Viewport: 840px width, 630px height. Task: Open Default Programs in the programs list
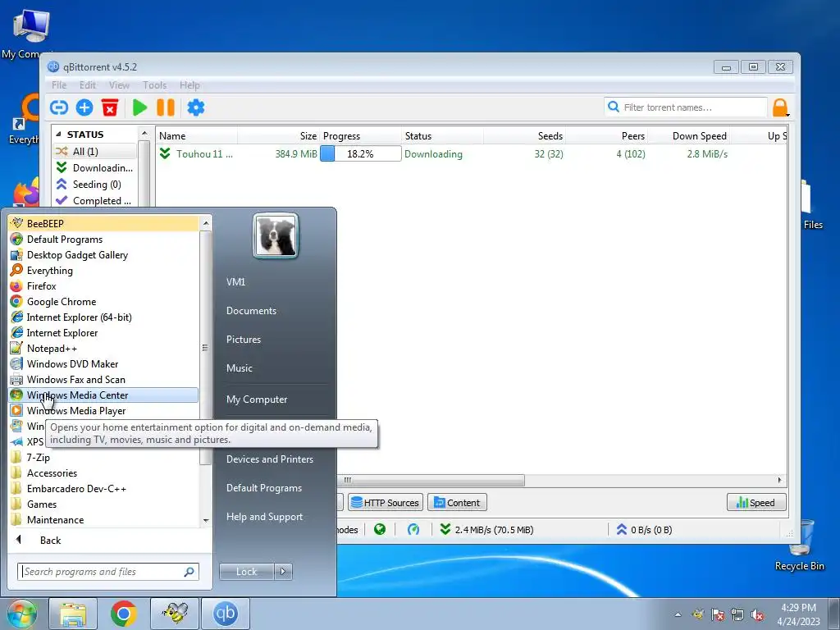103,240
